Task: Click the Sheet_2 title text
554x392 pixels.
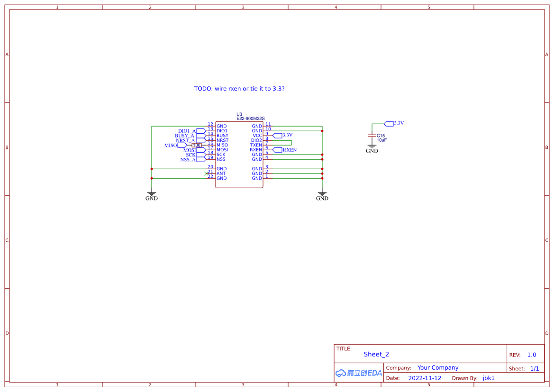Action: [376, 354]
